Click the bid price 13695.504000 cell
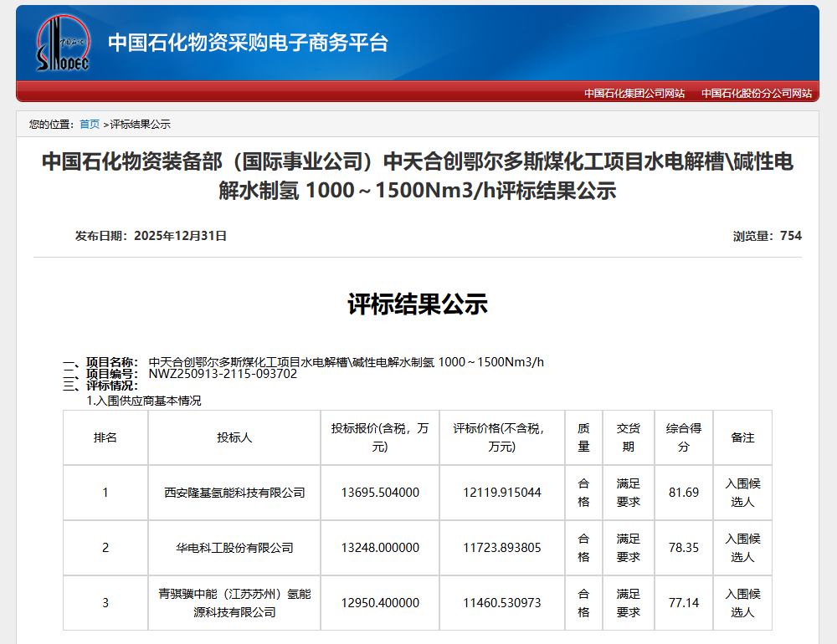Image resolution: width=837 pixels, height=644 pixels. (380, 493)
